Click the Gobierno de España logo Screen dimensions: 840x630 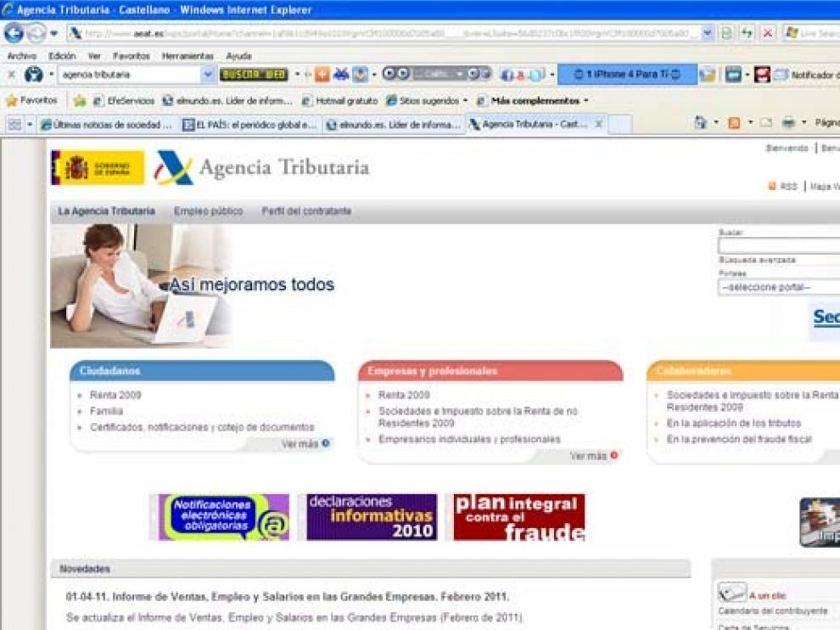(x=98, y=168)
